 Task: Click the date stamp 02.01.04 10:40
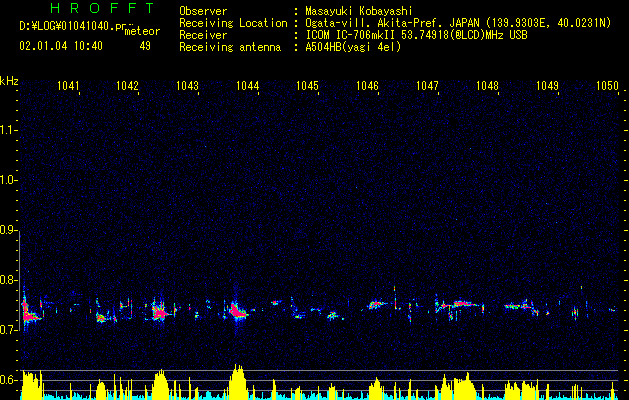coord(61,46)
